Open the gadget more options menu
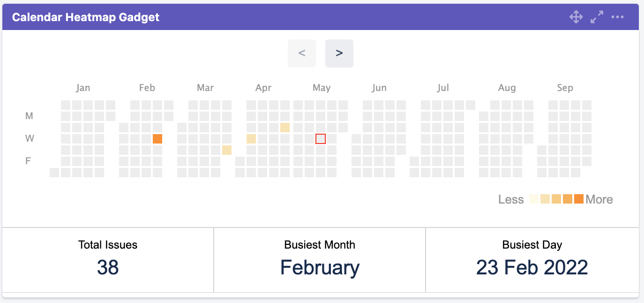This screenshot has height=303, width=644. 617,17
